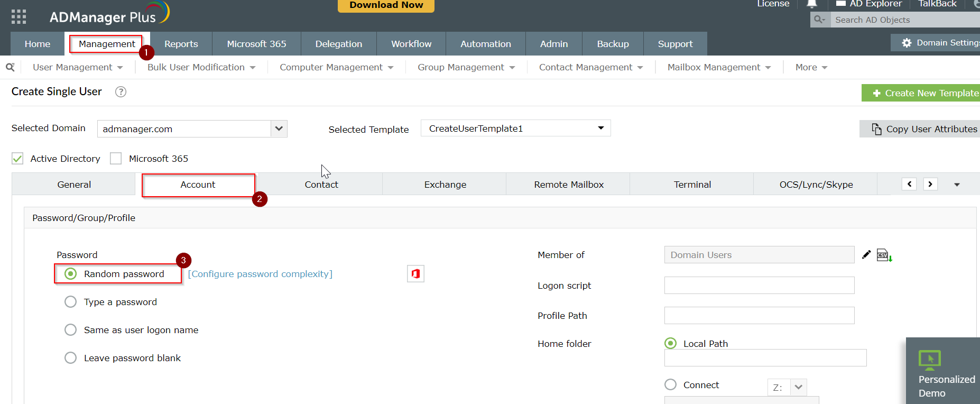Click the Logon script input field
This screenshot has height=404, width=980.
759,286
